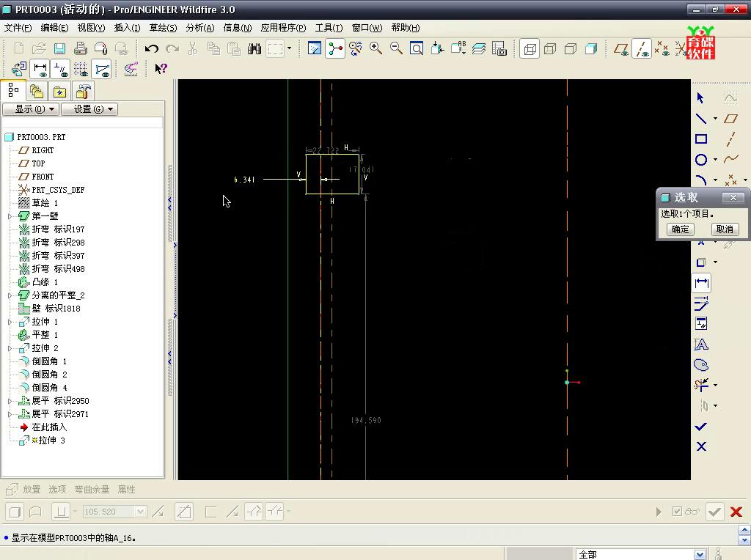Select the Rectangle sketch tool
Viewport: 751px width, 560px height.
point(700,139)
